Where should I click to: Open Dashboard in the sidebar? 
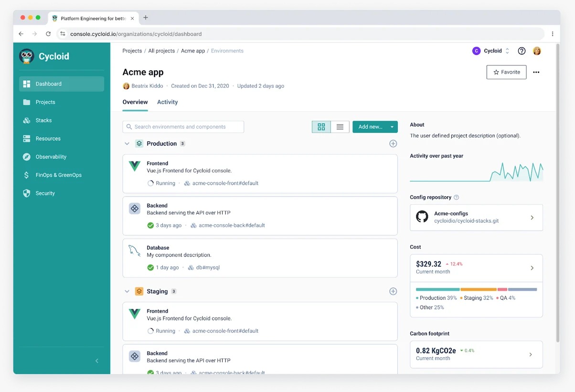pyautogui.click(x=62, y=84)
